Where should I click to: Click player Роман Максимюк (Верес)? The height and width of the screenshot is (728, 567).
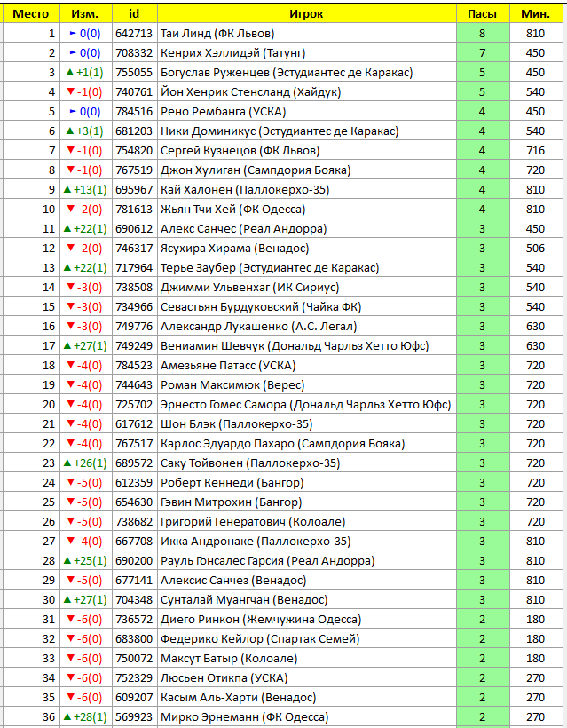point(232,384)
